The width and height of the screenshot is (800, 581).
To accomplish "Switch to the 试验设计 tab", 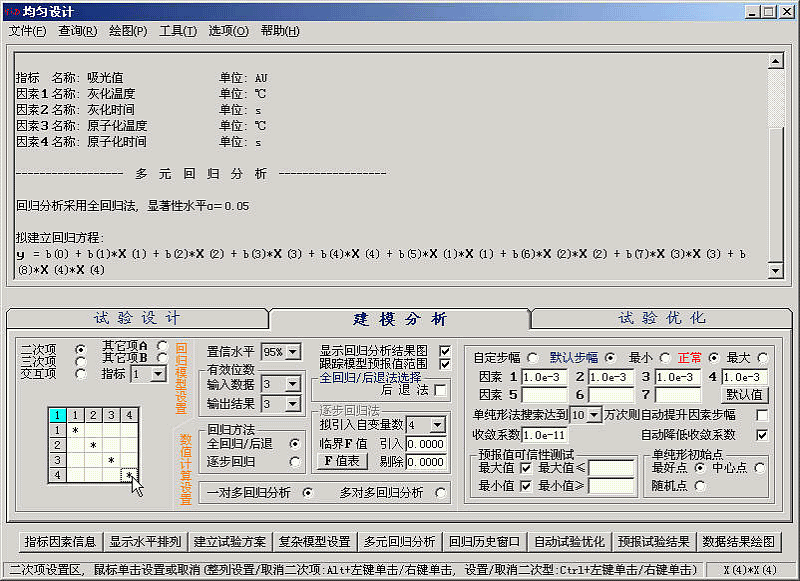I will 137,319.
